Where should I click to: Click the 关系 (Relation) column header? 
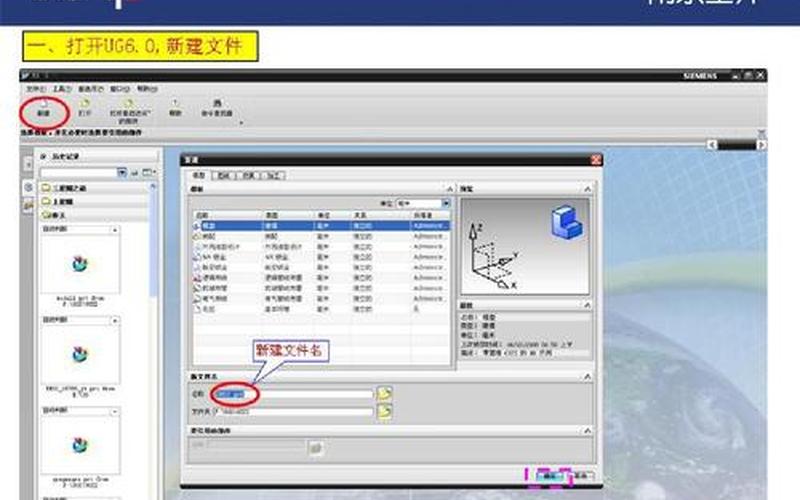(x=380, y=215)
